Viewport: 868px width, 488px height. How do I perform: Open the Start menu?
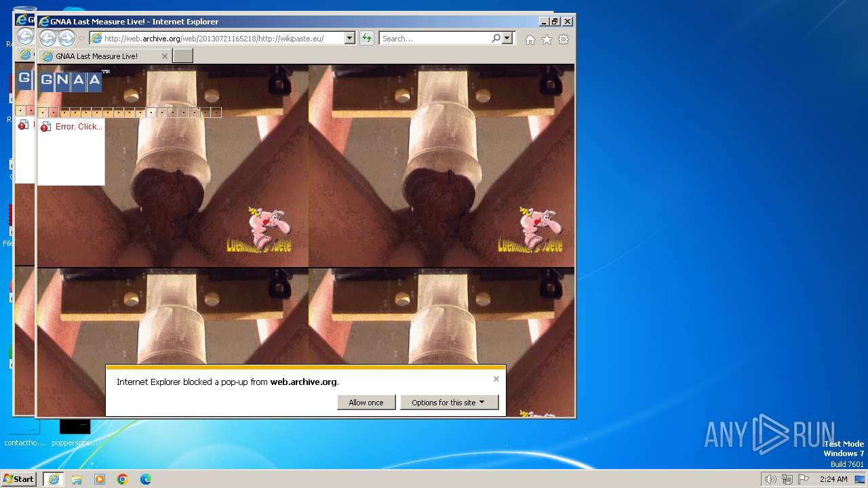(x=18, y=479)
